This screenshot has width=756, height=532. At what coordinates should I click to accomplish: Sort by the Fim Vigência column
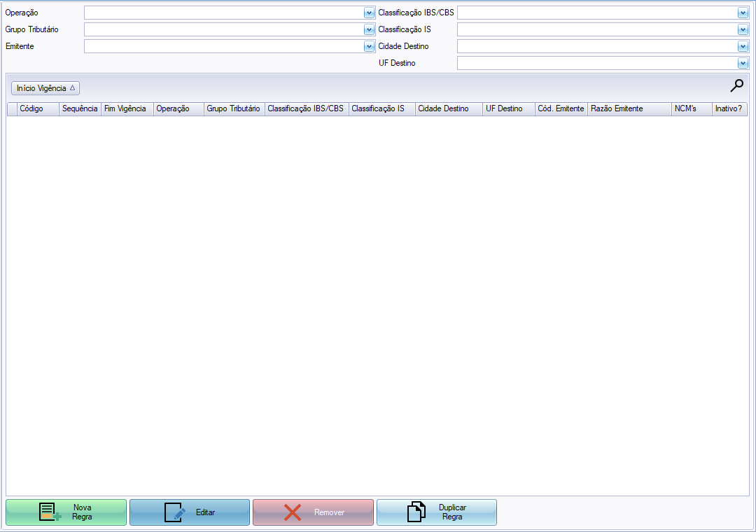(x=127, y=108)
